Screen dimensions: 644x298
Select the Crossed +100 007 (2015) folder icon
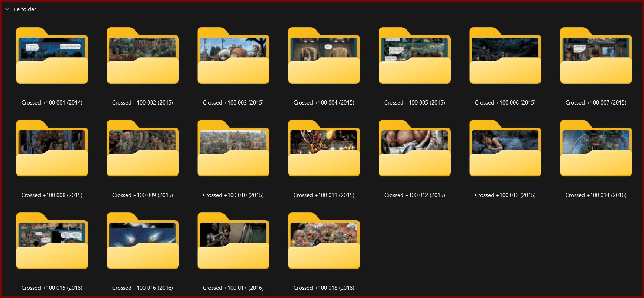click(x=596, y=55)
